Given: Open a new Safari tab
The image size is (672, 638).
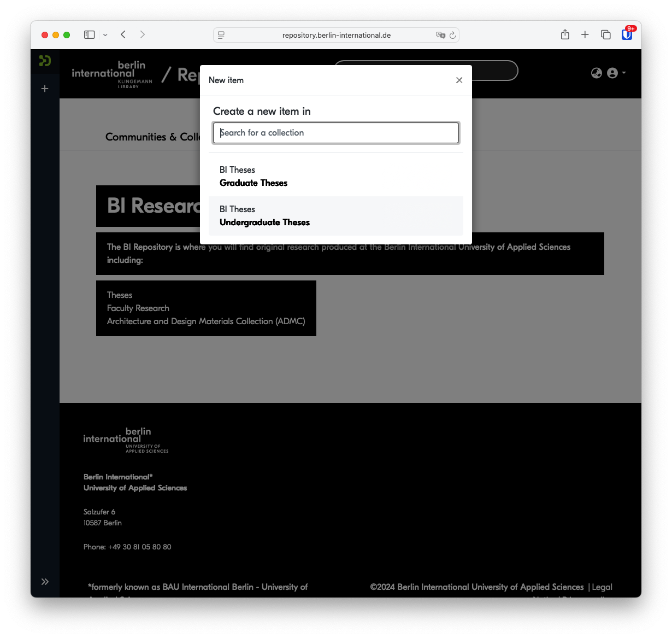Looking at the screenshot, I should pos(585,35).
